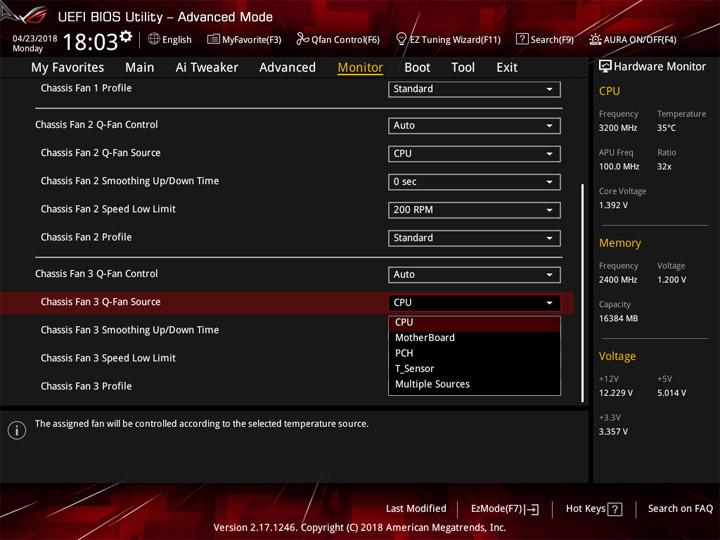Open Chassis Fan 2 Q-Fan Control dropdown
This screenshot has height=540, width=720.
tap(474, 126)
